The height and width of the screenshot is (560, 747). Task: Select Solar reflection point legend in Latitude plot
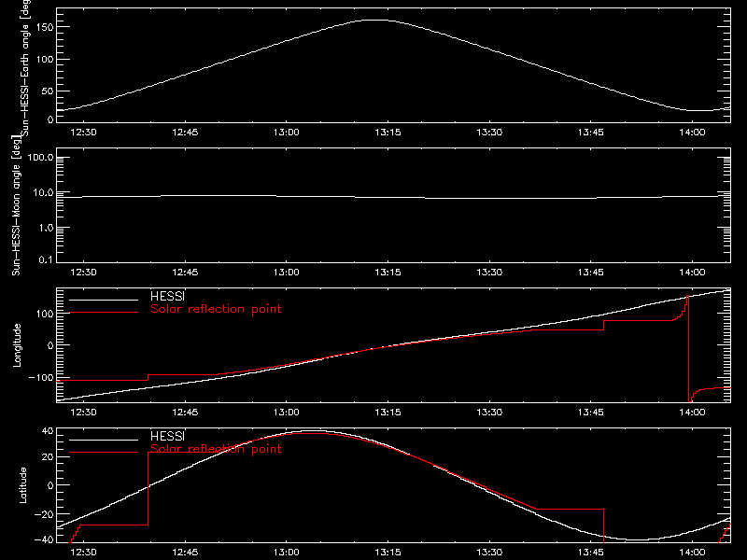pos(216,449)
